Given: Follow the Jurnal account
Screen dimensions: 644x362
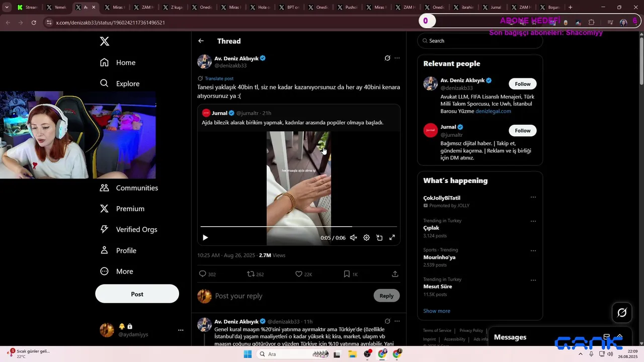Looking at the screenshot, I should pos(522,131).
